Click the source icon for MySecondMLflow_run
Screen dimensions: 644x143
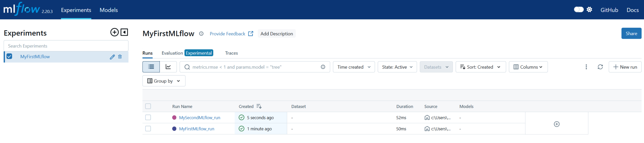427,118
